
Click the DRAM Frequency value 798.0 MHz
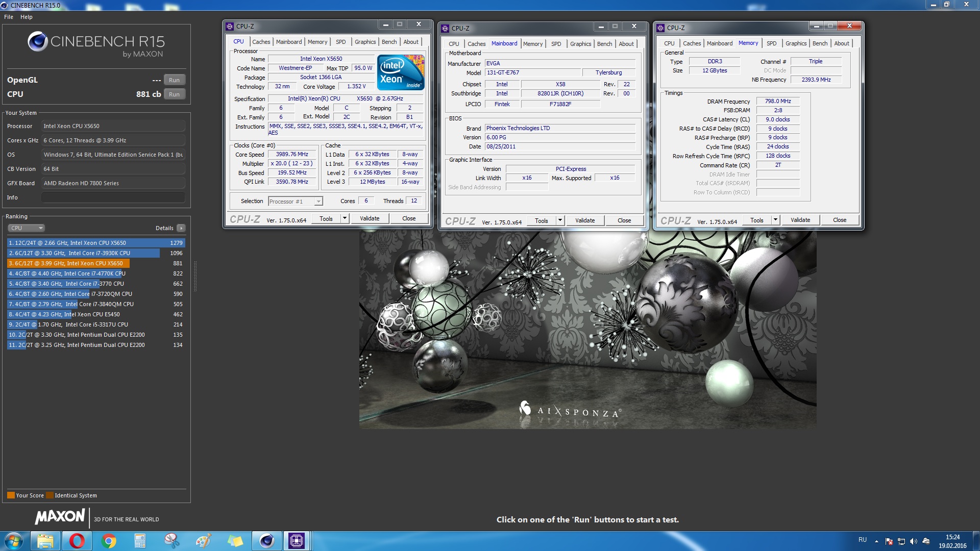778,101
